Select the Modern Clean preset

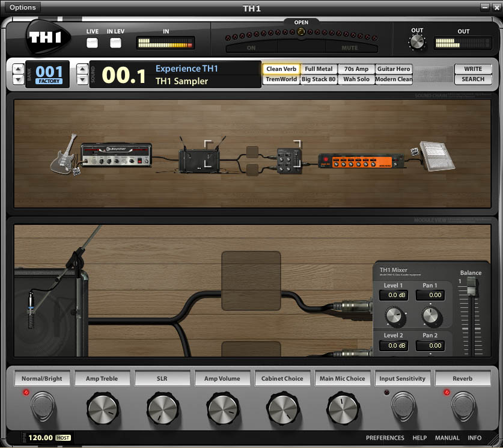point(394,79)
